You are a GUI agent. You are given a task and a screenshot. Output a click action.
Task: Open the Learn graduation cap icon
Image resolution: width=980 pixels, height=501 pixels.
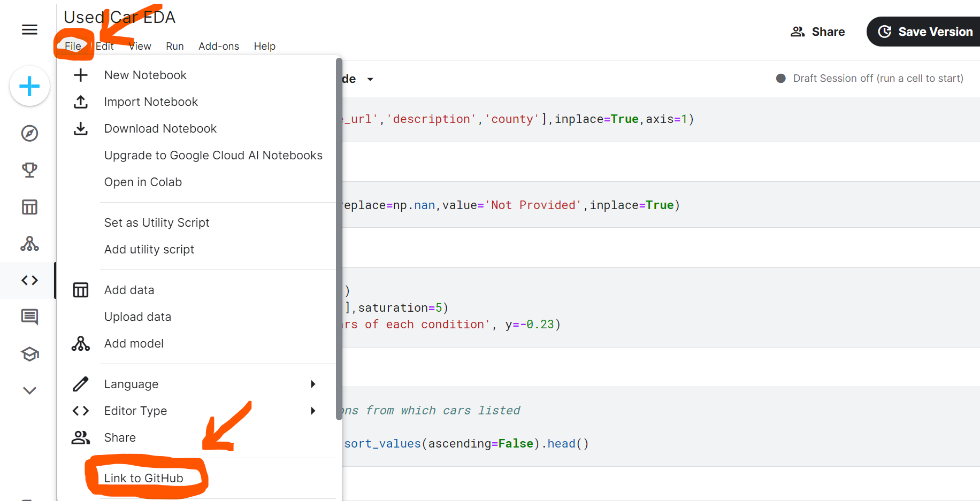click(x=29, y=354)
